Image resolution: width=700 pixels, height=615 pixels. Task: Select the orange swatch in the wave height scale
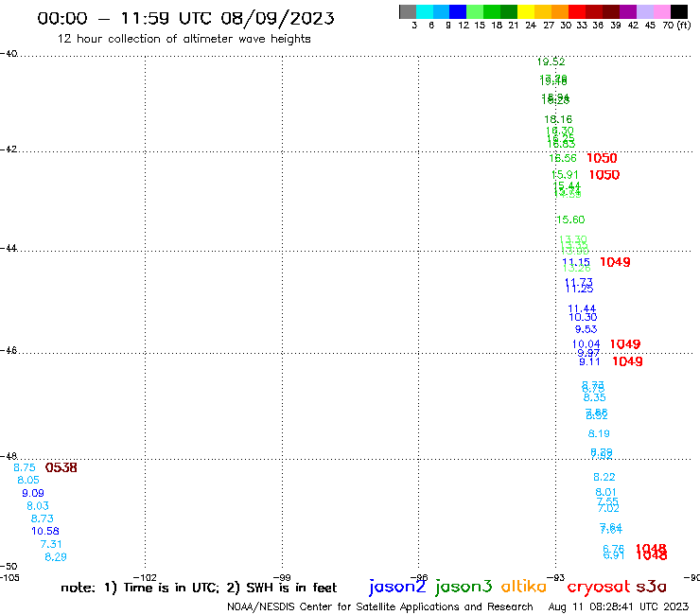pos(560,11)
